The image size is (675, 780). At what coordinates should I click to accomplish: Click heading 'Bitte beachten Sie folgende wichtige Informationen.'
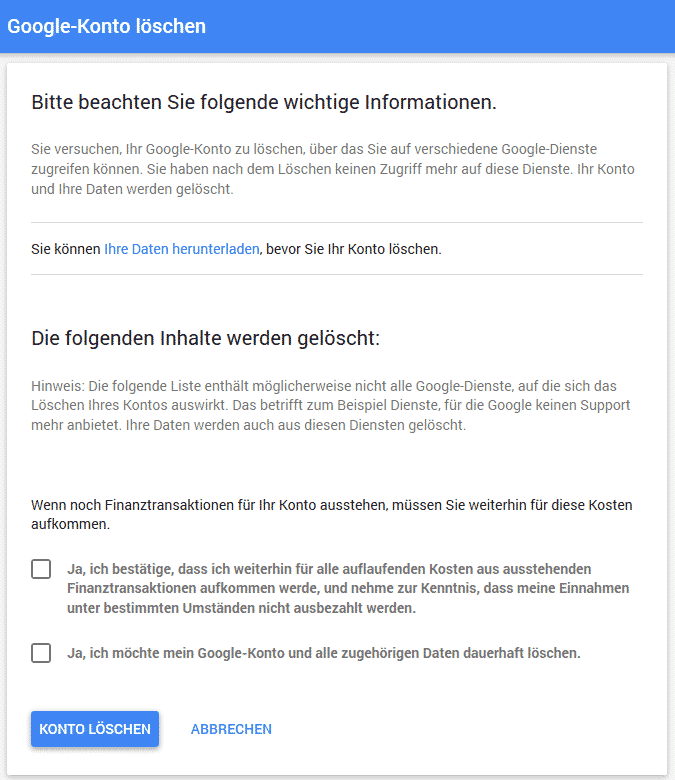pos(264,102)
